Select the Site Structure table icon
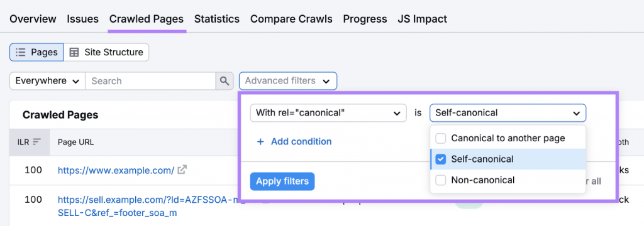 point(74,53)
